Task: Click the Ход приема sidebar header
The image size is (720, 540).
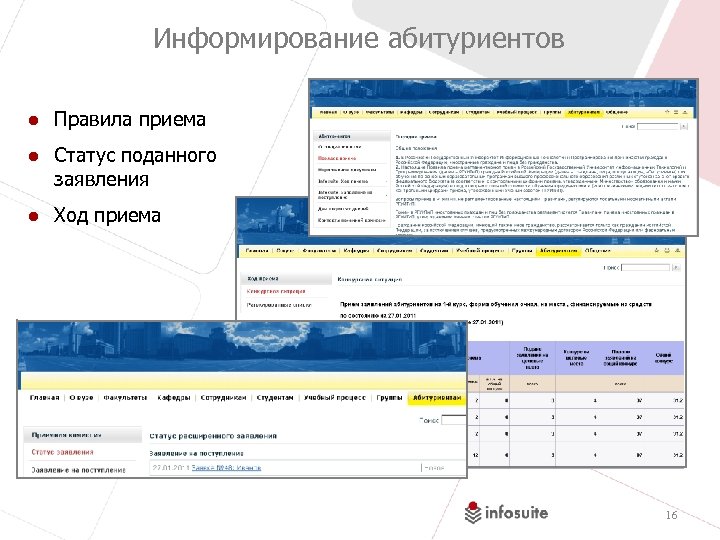Action: [x=286, y=279]
